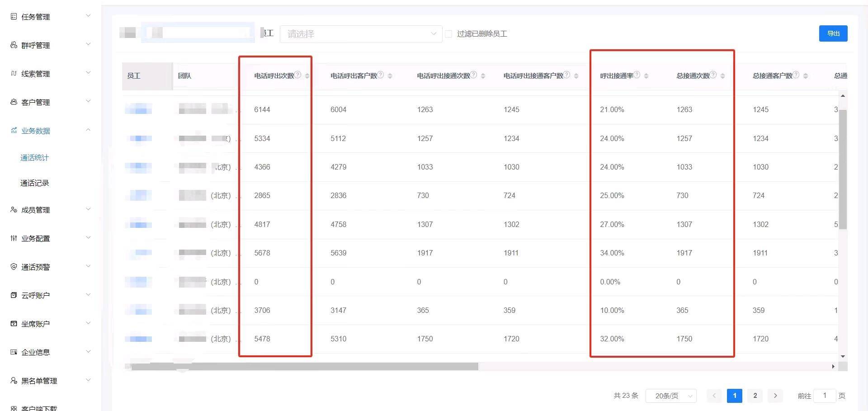Enable the 过滤已删除员工 checkbox
The image size is (868, 411).
coord(448,34)
